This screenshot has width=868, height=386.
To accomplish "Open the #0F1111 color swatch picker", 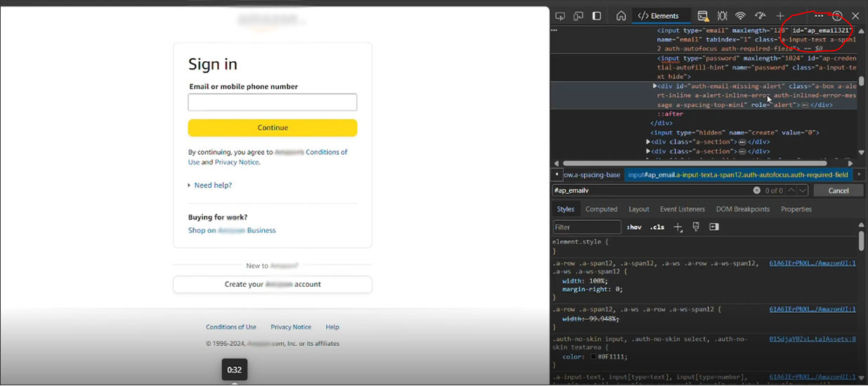I will [594, 356].
